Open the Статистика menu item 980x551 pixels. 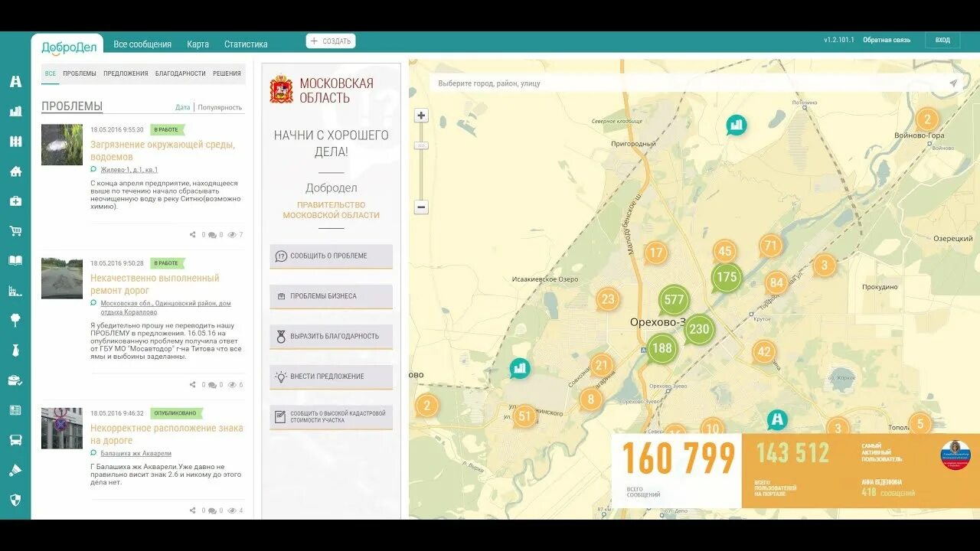pyautogui.click(x=246, y=44)
